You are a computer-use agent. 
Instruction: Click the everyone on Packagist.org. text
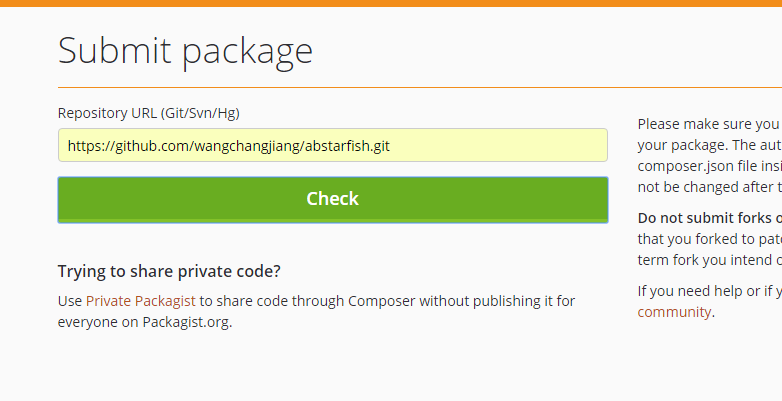[x=145, y=322]
